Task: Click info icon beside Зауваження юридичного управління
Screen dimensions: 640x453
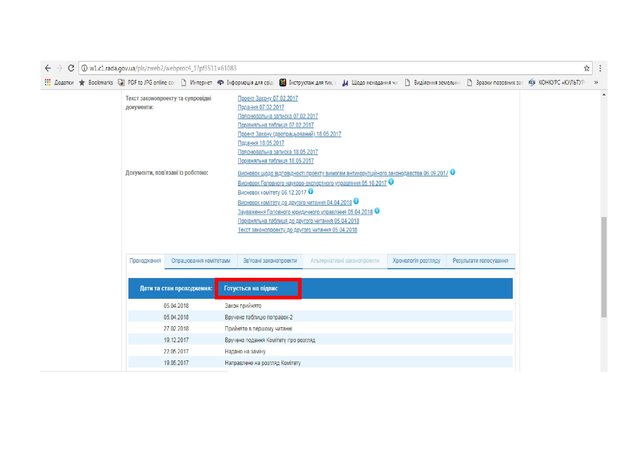Action: pyautogui.click(x=377, y=211)
